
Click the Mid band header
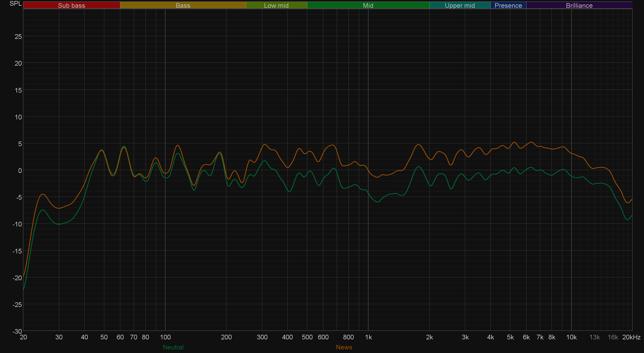[368, 5]
